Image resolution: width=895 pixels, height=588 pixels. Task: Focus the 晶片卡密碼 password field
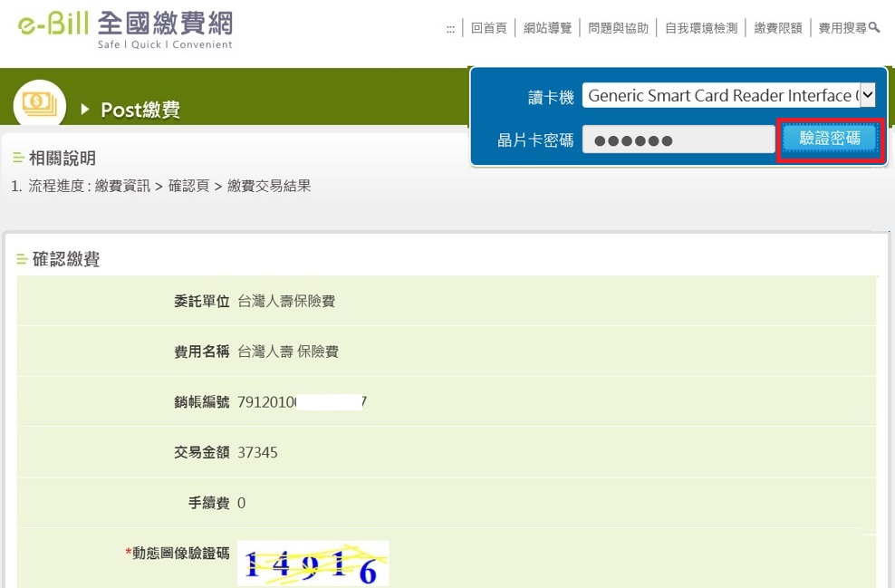click(x=678, y=140)
